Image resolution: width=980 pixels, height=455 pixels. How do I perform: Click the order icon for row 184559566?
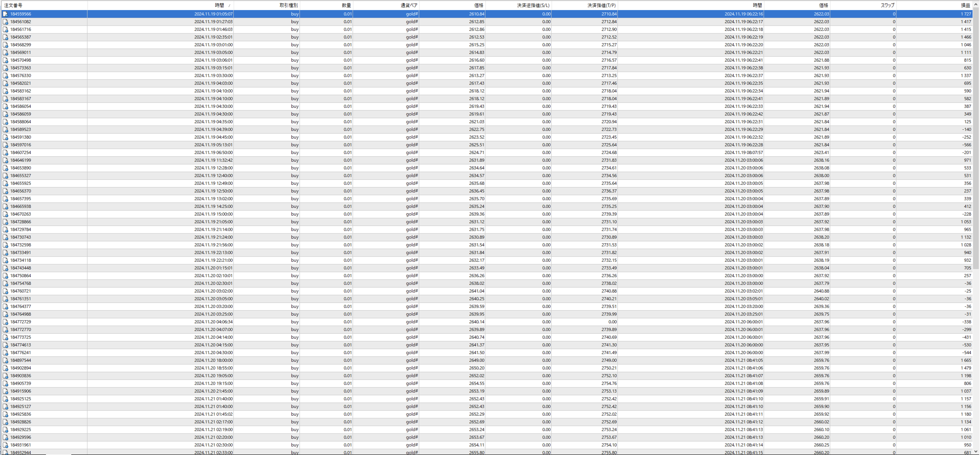pos(5,14)
